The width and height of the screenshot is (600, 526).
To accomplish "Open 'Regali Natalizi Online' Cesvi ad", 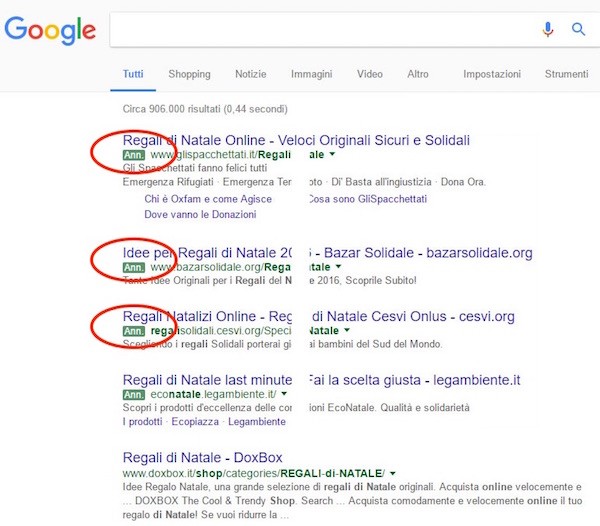I will [318, 316].
